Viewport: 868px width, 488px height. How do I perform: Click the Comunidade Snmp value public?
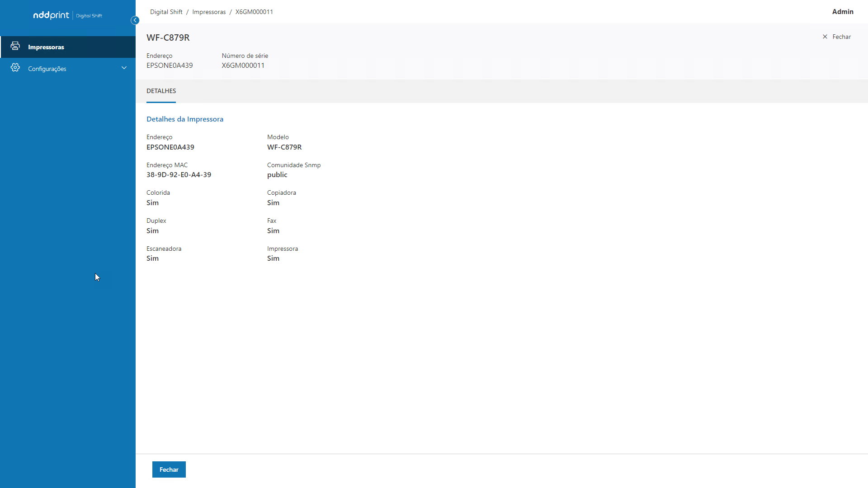(277, 175)
